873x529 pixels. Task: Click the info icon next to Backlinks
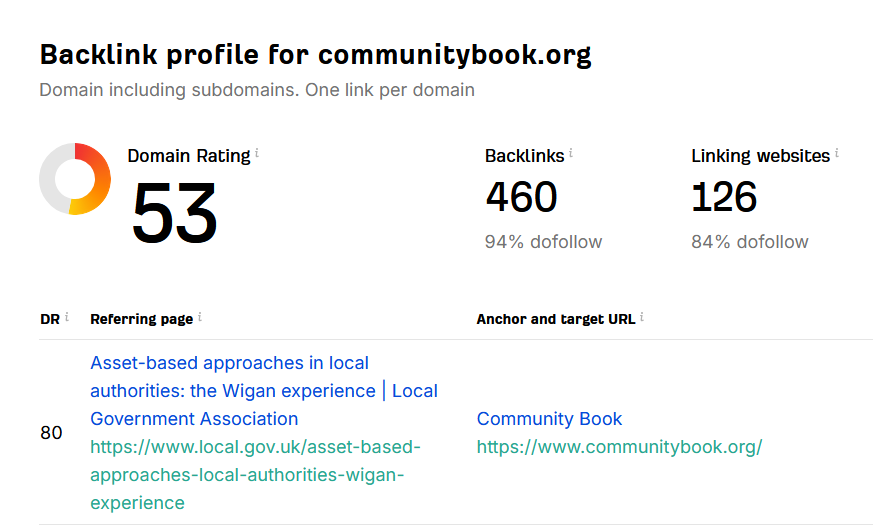click(571, 153)
